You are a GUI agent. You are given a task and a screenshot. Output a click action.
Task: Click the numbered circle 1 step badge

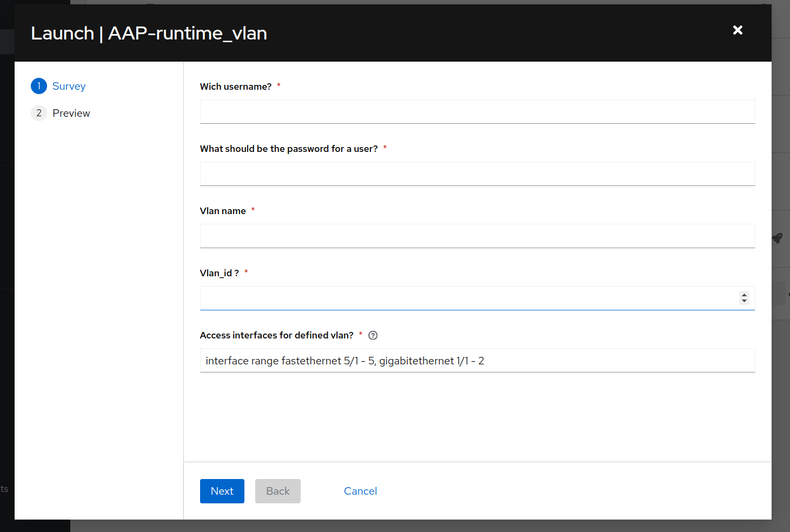39,86
